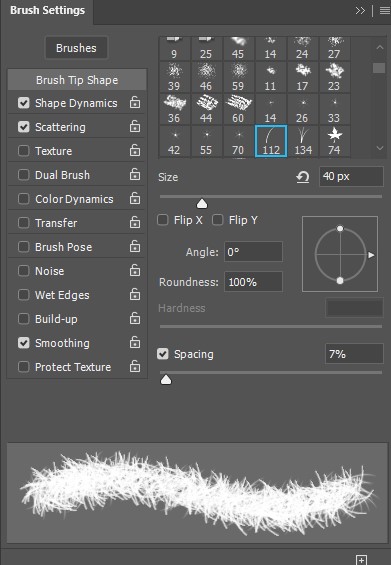Screen dimensions: 391x565
Task: Enable Build-up checkbox
Action: click(x=24, y=319)
